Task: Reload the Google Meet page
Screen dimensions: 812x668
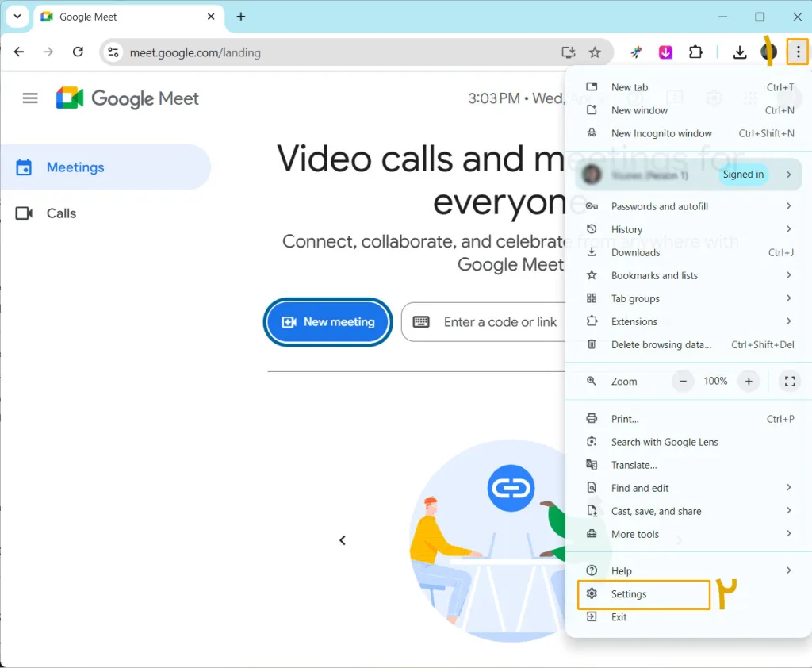Action: (79, 52)
